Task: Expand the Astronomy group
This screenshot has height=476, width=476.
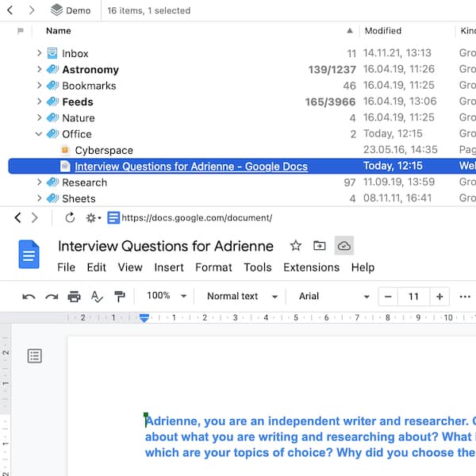Action: [x=39, y=69]
